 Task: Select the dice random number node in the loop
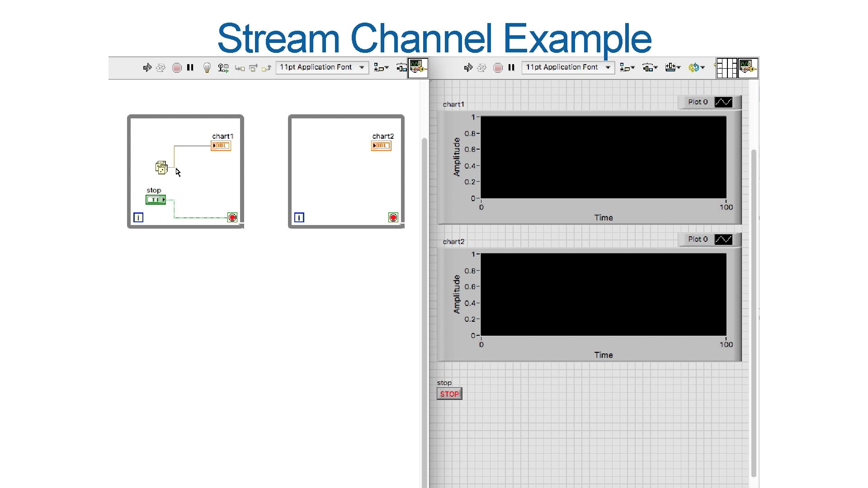[x=162, y=167]
